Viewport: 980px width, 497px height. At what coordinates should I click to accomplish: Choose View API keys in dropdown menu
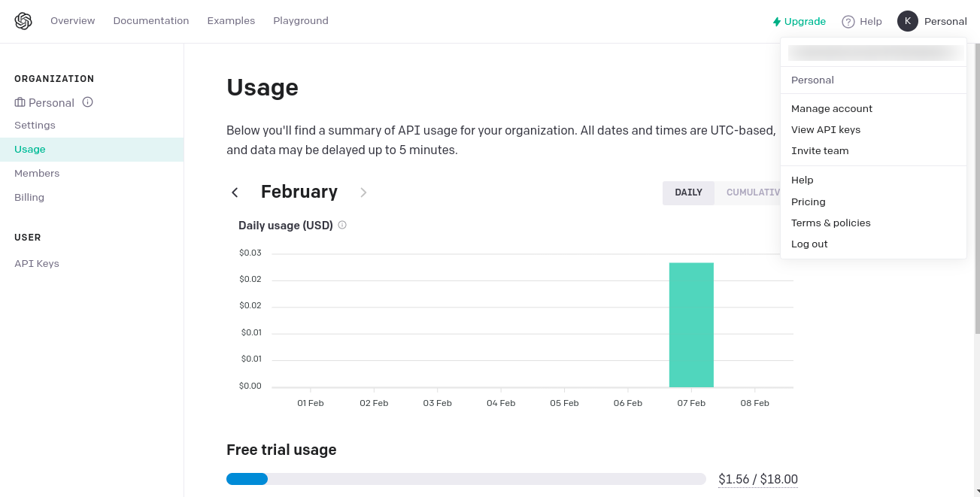pos(825,129)
